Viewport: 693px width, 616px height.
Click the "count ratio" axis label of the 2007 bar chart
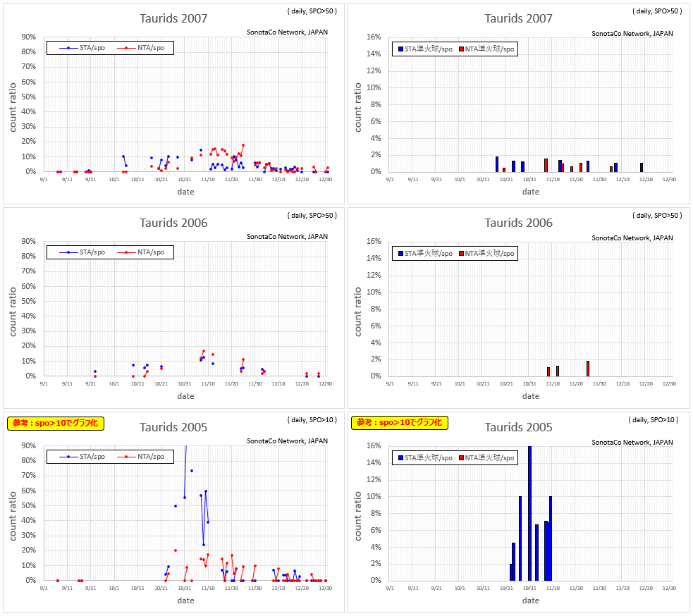pos(357,107)
